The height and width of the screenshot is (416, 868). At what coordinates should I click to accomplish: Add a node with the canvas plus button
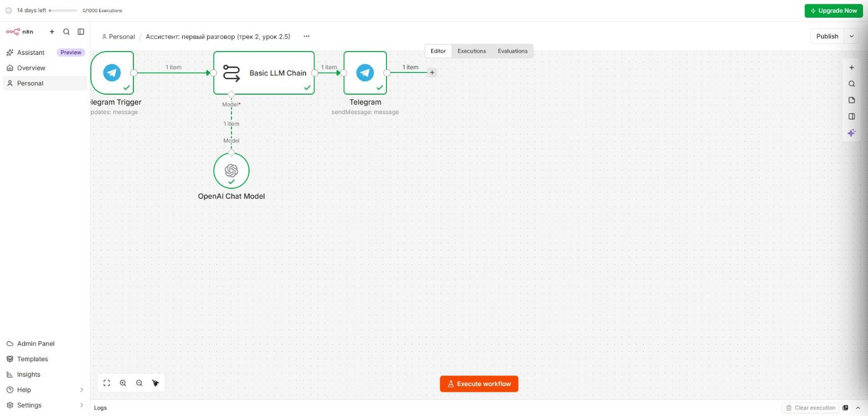[851, 68]
